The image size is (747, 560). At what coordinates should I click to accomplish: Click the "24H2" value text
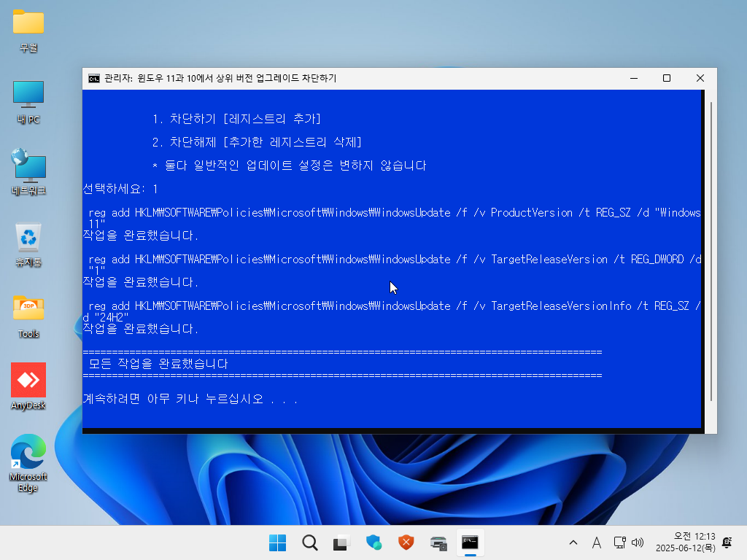(x=112, y=317)
